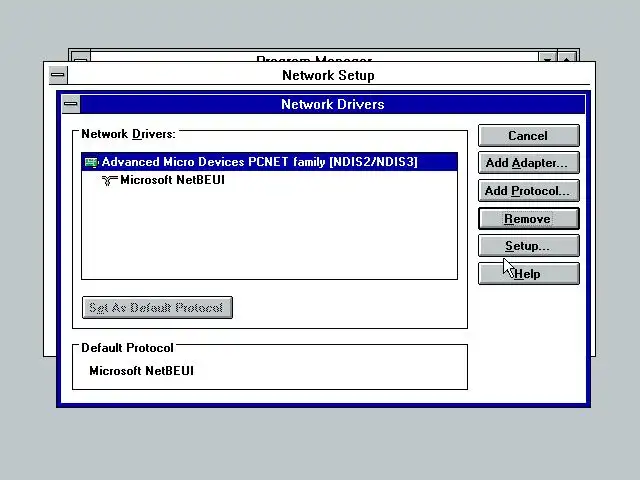Open Help for Network Drivers
Image resolution: width=640 pixels, height=480 pixels.
click(529, 273)
